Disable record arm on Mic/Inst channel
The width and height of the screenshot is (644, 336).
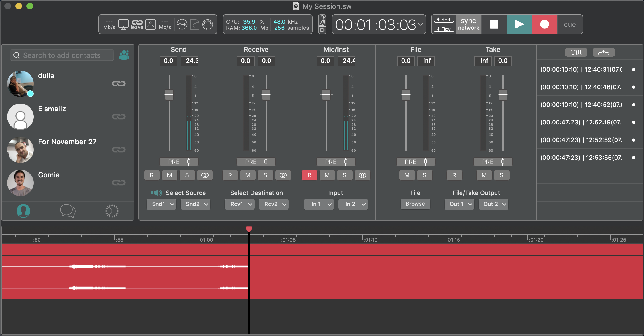coord(309,175)
